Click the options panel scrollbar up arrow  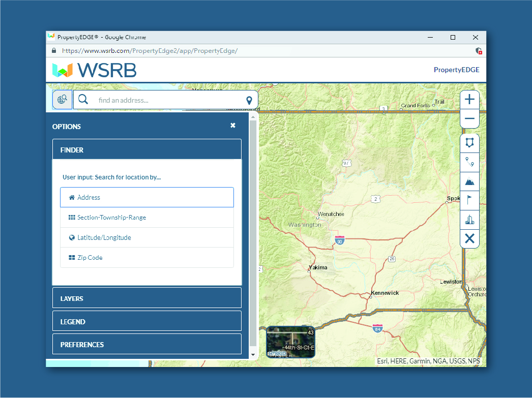coord(253,117)
